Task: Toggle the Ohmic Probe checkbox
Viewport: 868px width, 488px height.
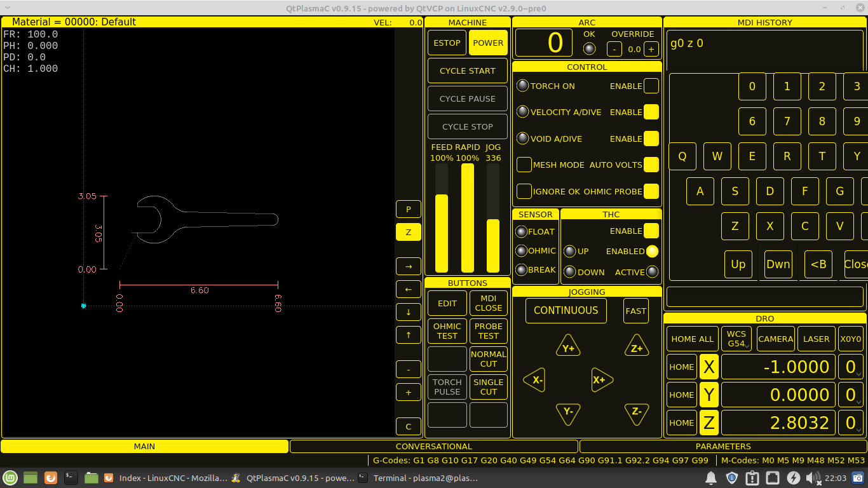Action: 651,191
